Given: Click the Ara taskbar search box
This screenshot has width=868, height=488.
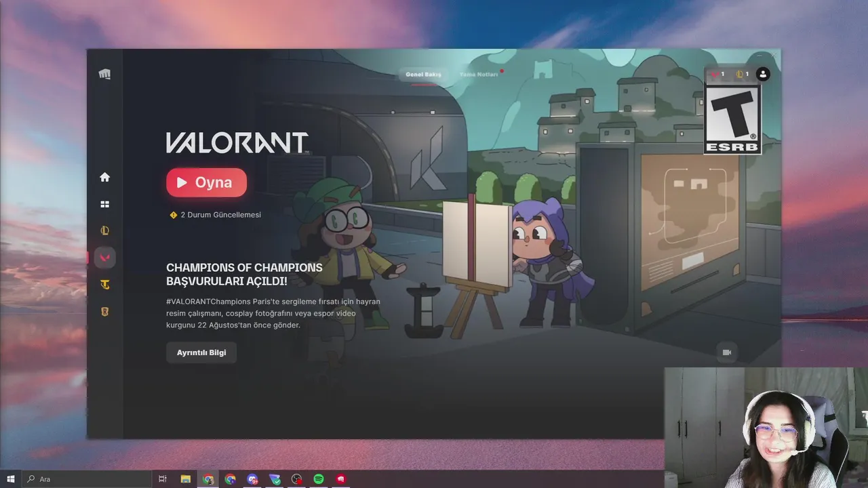Looking at the screenshot, I should (87, 479).
